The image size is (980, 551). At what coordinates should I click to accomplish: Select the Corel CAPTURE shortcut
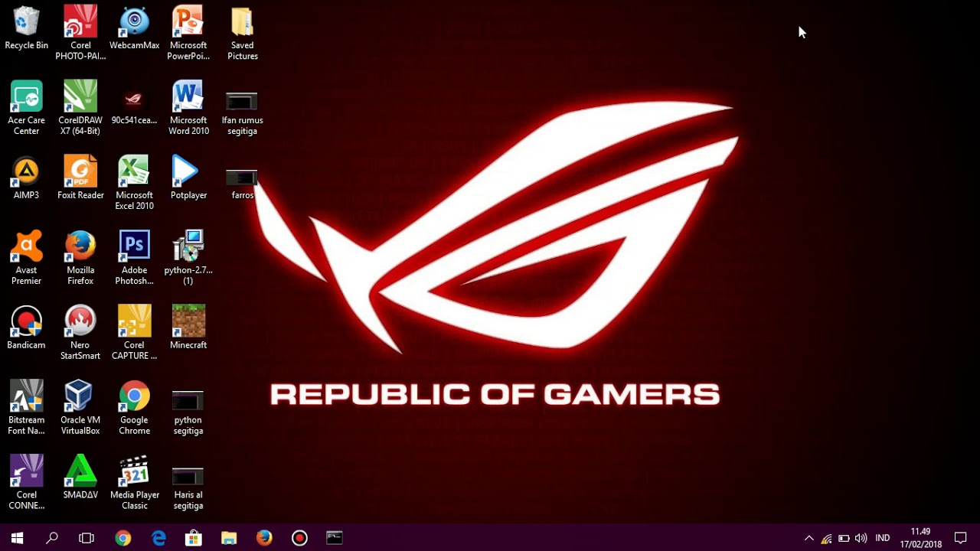click(134, 333)
